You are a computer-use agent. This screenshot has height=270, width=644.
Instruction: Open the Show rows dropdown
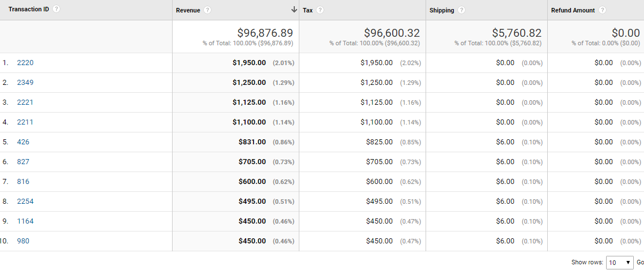point(620,263)
